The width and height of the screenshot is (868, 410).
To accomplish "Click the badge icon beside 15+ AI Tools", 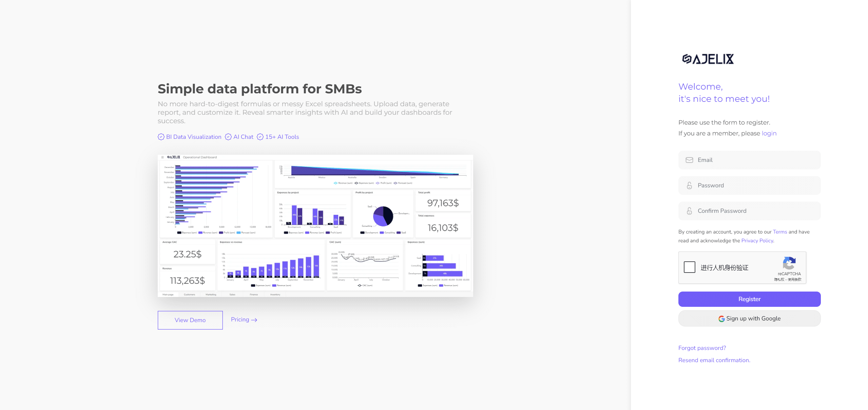I will pyautogui.click(x=260, y=137).
